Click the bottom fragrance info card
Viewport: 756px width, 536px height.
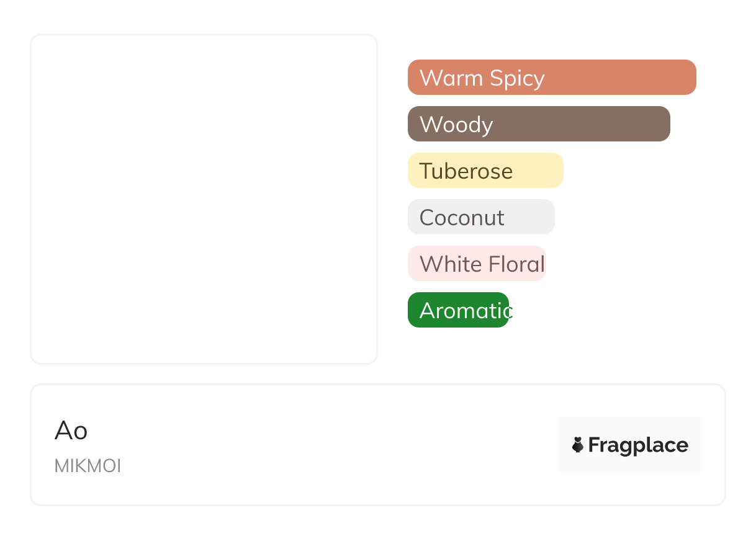pos(378,445)
